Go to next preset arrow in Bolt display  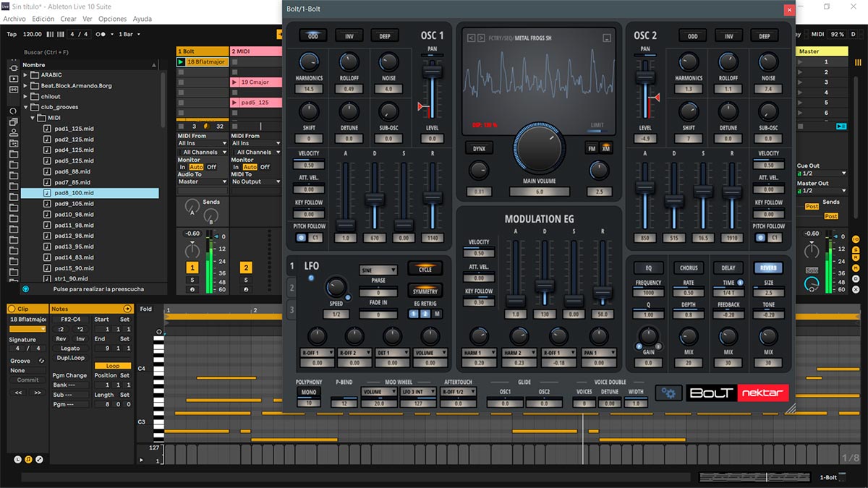click(482, 38)
